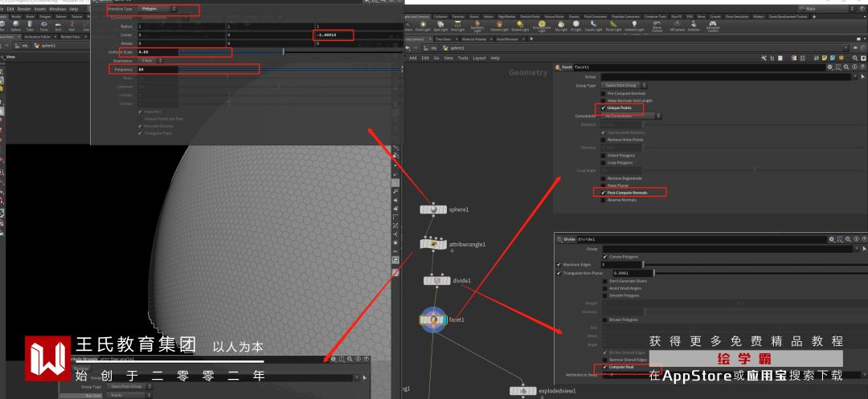Screen dimensions: 868x399
Task: Enable Make Normals Unit Length checkbox
Action: [604, 100]
